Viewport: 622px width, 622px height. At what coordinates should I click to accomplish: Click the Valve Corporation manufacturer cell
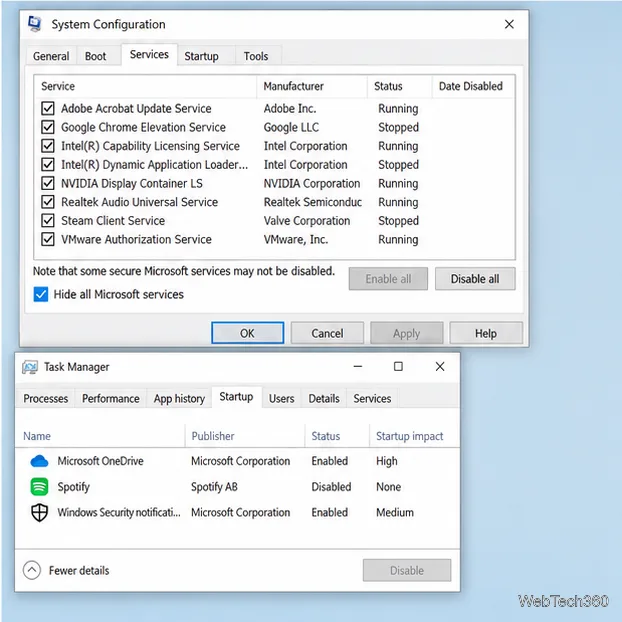pos(307,221)
